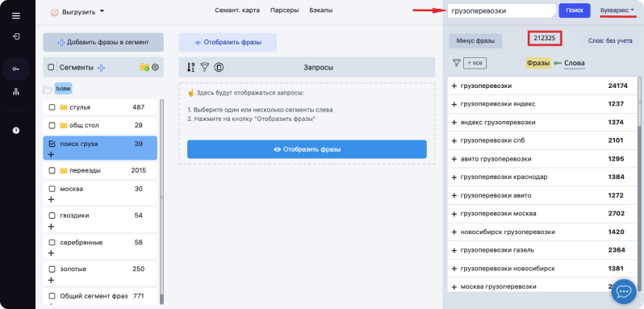This screenshot has width=644, height=309.
Task: Check the гвоздики segment checkbox
Action: coord(52,216)
